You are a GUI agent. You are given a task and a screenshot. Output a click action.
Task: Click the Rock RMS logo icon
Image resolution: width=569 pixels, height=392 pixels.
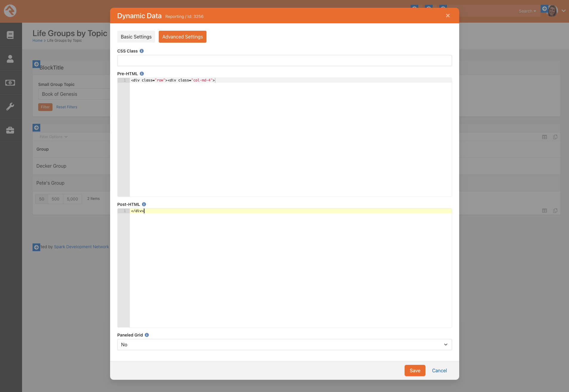10,11
